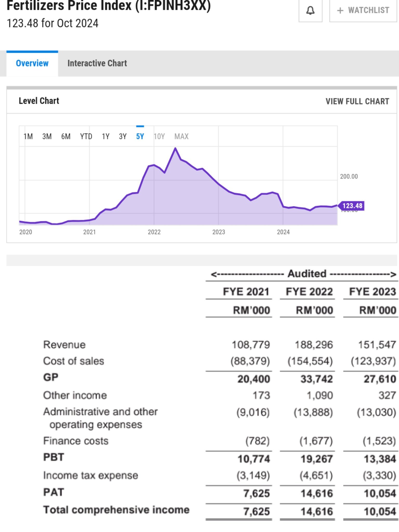The width and height of the screenshot is (399, 532).
Task: Click the Audited header text
Action: click(307, 274)
